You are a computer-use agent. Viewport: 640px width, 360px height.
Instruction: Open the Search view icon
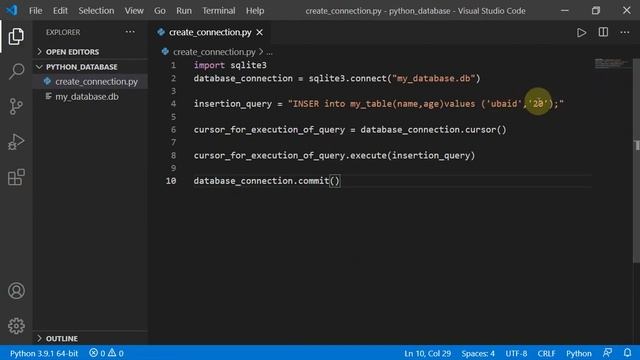click(x=16, y=71)
